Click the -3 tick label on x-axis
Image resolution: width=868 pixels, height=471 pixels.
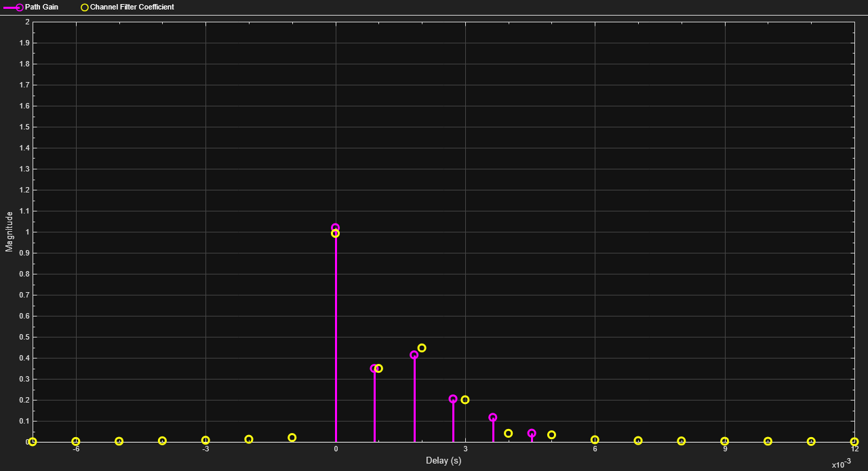pos(205,449)
